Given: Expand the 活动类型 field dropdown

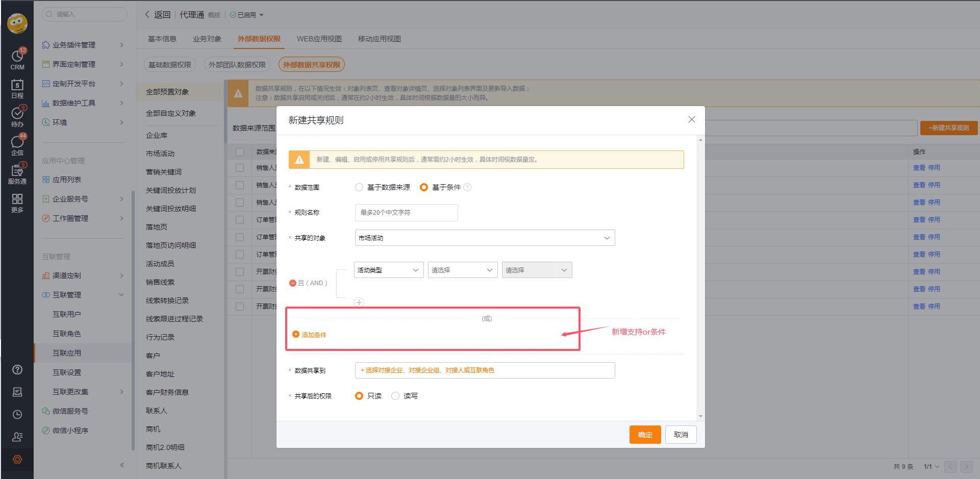Looking at the screenshot, I should [388, 269].
